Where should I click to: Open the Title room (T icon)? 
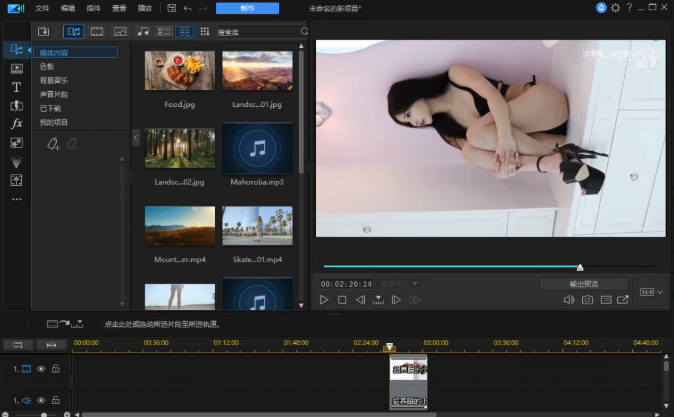[16, 87]
